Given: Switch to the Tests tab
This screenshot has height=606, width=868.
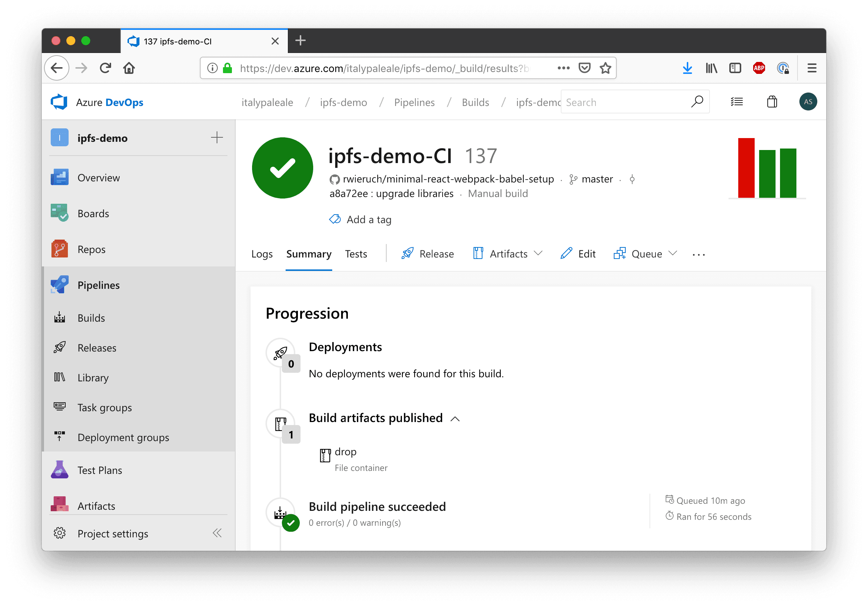Looking at the screenshot, I should click(356, 253).
